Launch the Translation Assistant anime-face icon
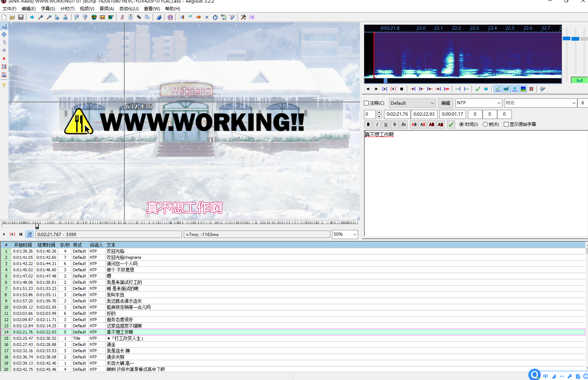 tap(170, 17)
